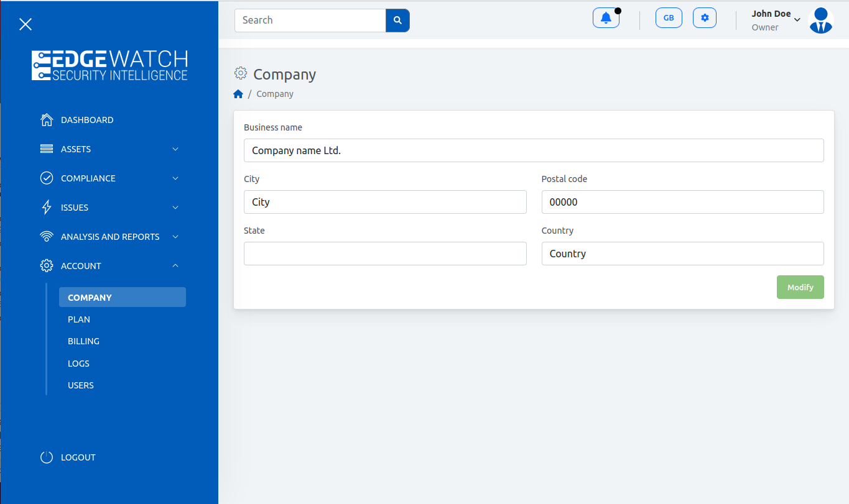Expand the Assets menu chevron
This screenshot has height=504, width=849.
coord(175,149)
